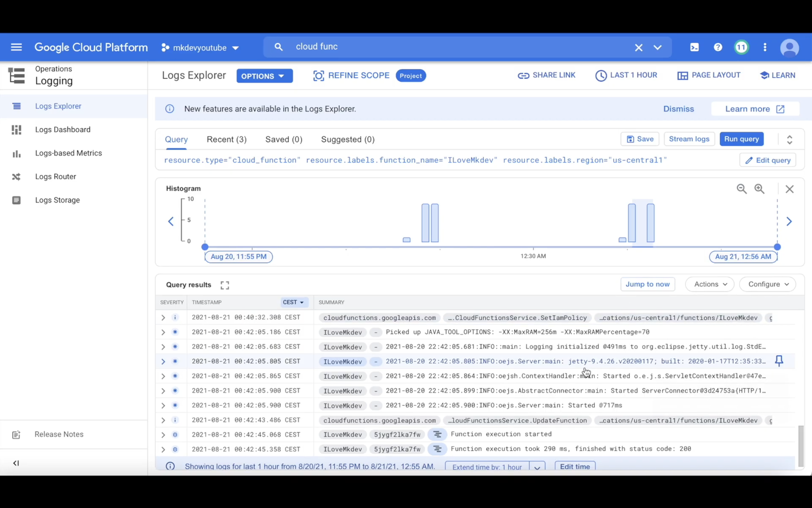This screenshot has width=812, height=508.
Task: Click the ILoveMkdev chip in Picked up JAVA_TOOL_OPTIONS row
Action: pyautogui.click(x=342, y=332)
